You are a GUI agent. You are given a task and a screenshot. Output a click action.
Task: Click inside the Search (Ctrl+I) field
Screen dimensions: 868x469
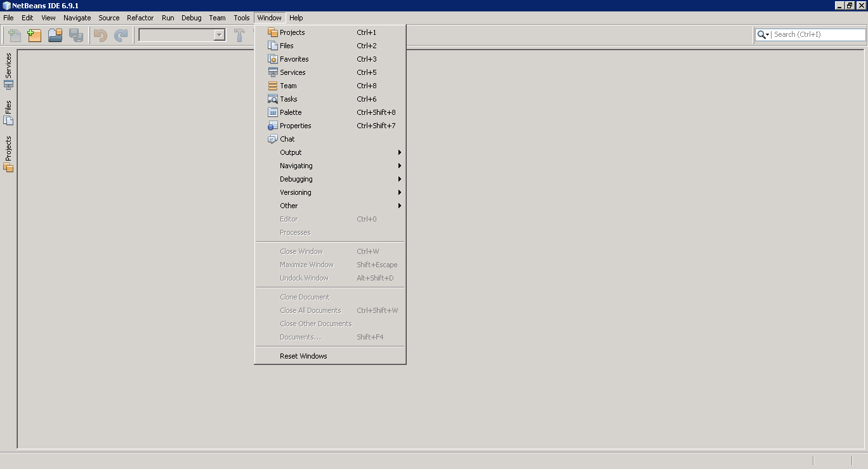819,35
